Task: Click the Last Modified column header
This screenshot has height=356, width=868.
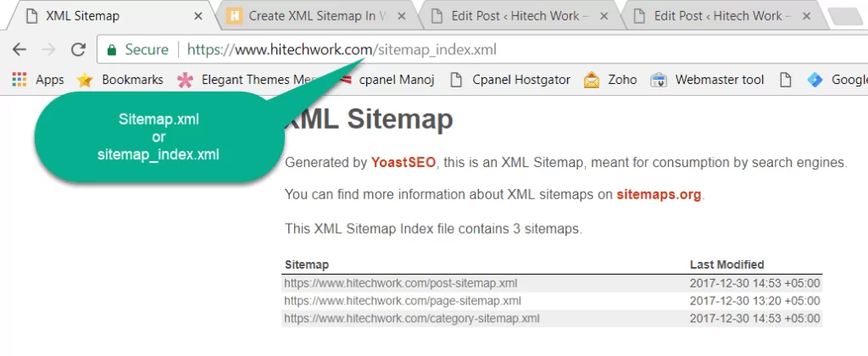Action: (x=726, y=264)
